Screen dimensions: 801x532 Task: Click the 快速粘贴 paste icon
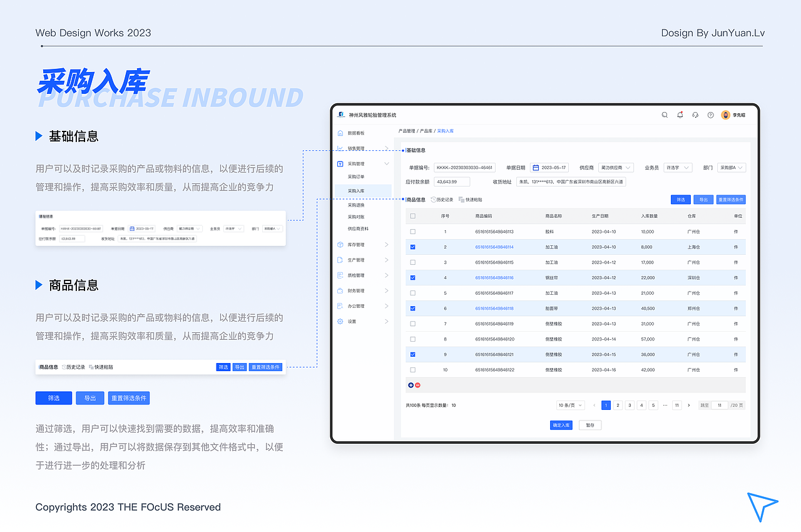(x=461, y=200)
